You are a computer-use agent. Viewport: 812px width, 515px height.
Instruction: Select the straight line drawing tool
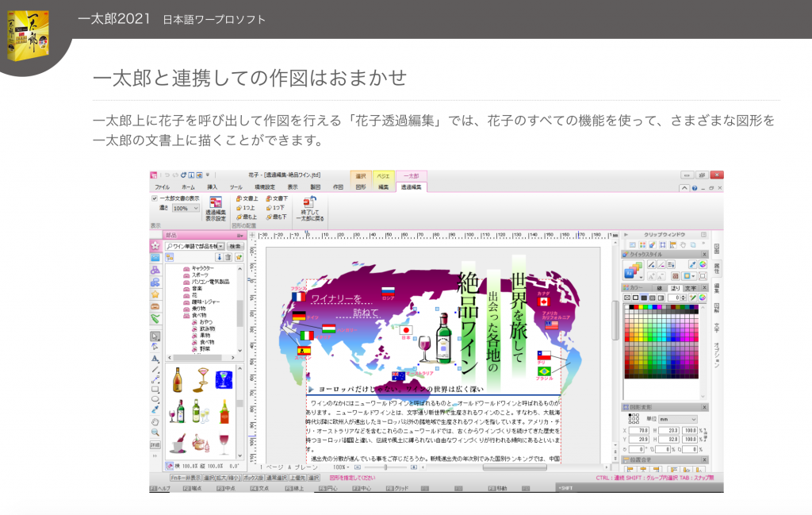tap(155, 369)
